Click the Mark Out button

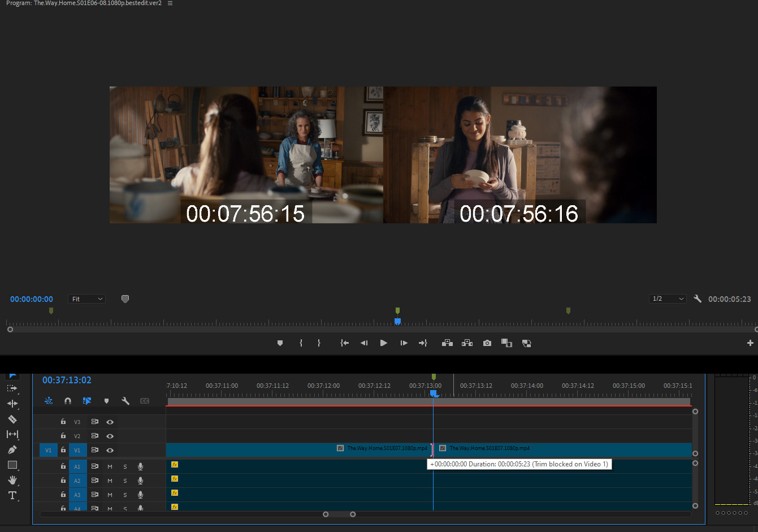point(319,343)
